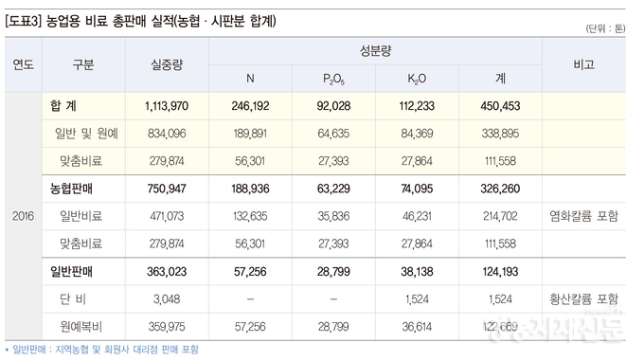The image size is (644, 361).
Task: Click the 단비 row label
Action: 73,299
